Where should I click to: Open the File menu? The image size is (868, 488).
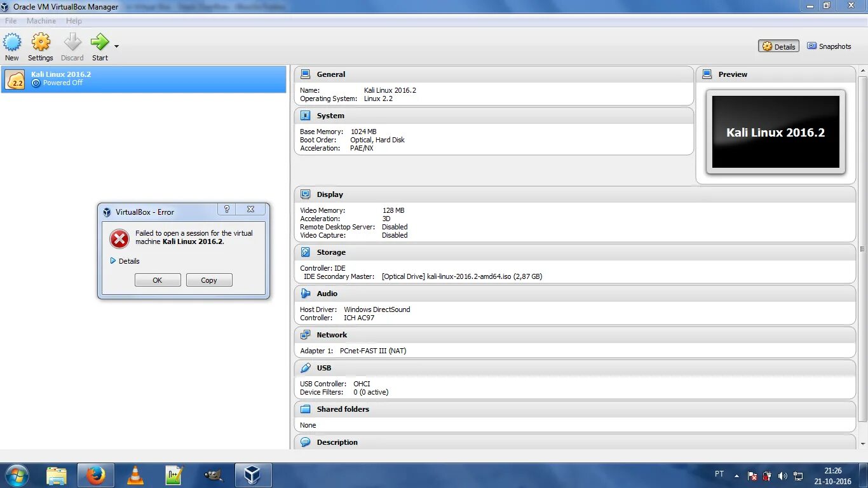coord(11,21)
